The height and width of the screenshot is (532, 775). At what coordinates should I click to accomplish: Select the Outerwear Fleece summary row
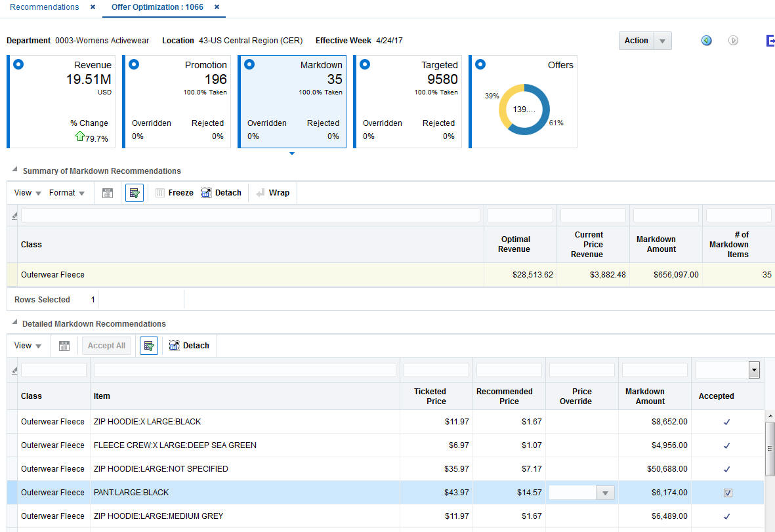point(390,275)
